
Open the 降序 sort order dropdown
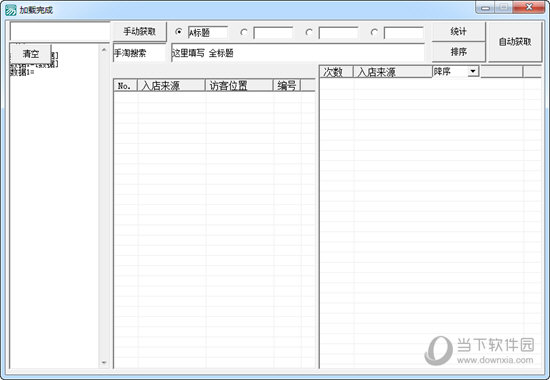click(x=473, y=72)
